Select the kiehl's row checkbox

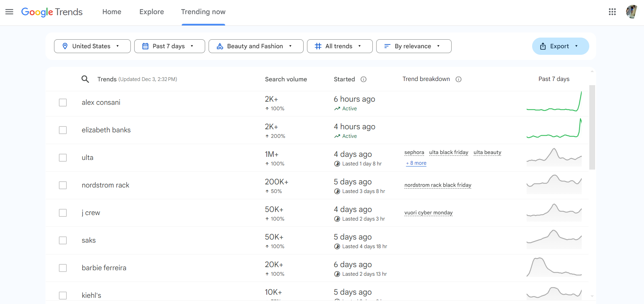tap(63, 295)
